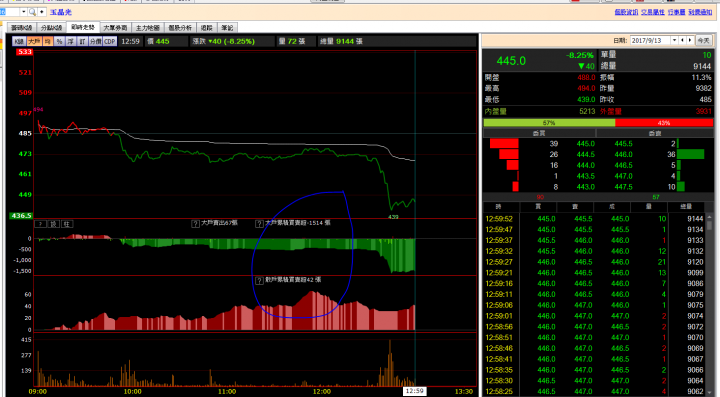Toggle the K線 chart mode button

(19, 41)
